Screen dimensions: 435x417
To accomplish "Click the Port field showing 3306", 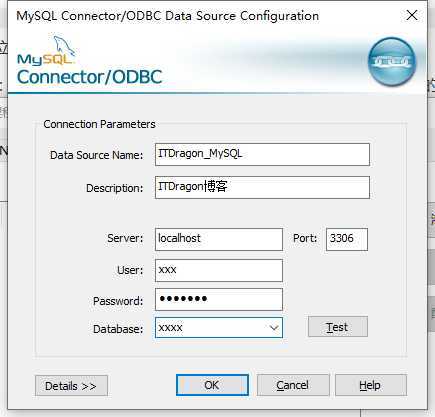I will click(x=347, y=239).
